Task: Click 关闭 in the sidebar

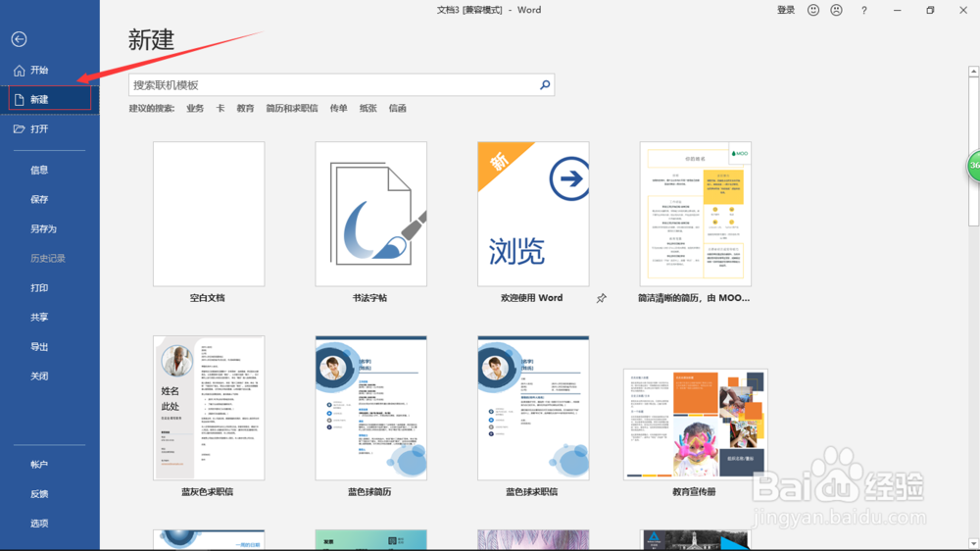Action: tap(39, 376)
